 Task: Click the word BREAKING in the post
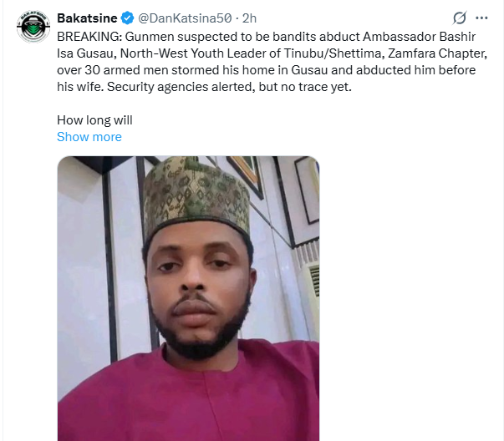tap(88, 38)
